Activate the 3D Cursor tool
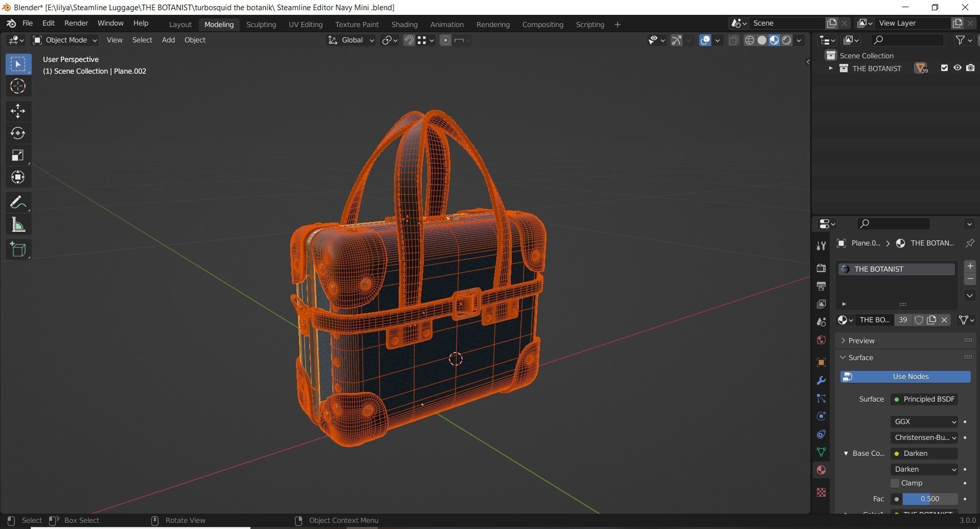The height and width of the screenshot is (529, 980). coord(18,86)
